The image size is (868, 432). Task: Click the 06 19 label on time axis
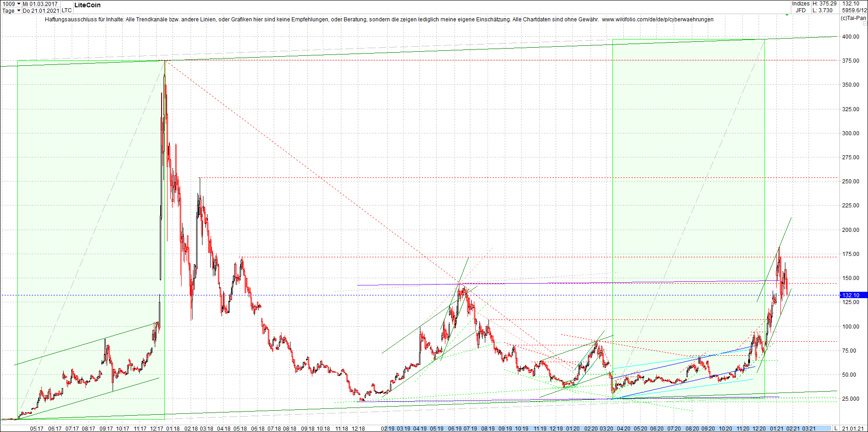point(454,428)
